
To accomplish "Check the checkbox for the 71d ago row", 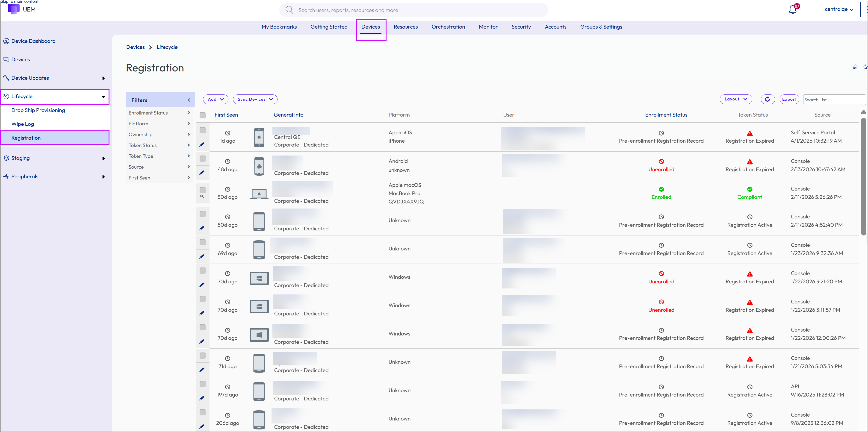I will pyautogui.click(x=203, y=356).
